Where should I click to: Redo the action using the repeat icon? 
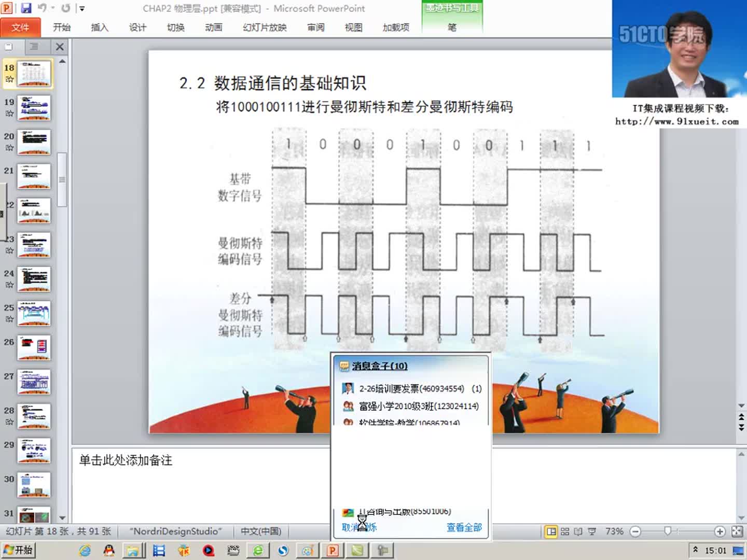click(66, 8)
